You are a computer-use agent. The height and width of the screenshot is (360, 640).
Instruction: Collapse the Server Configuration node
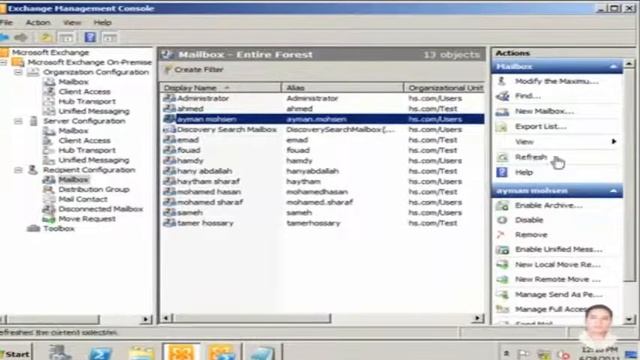click(x=18, y=121)
